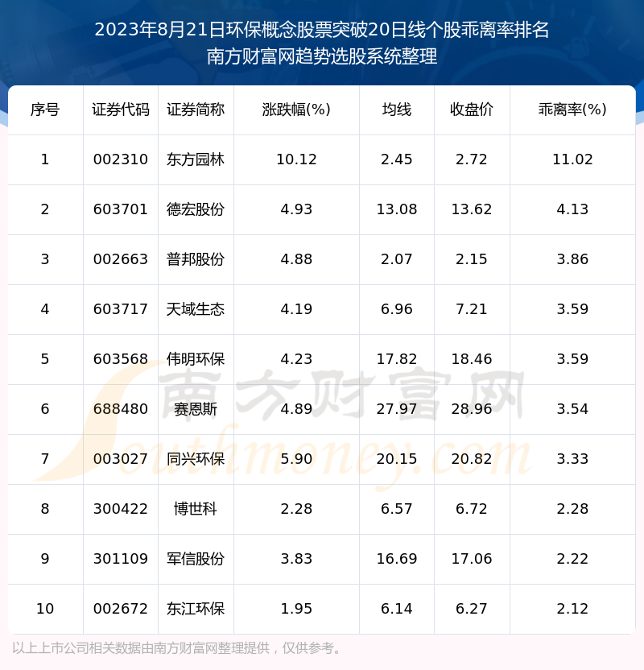Click the 收盘价 column header

(472, 110)
